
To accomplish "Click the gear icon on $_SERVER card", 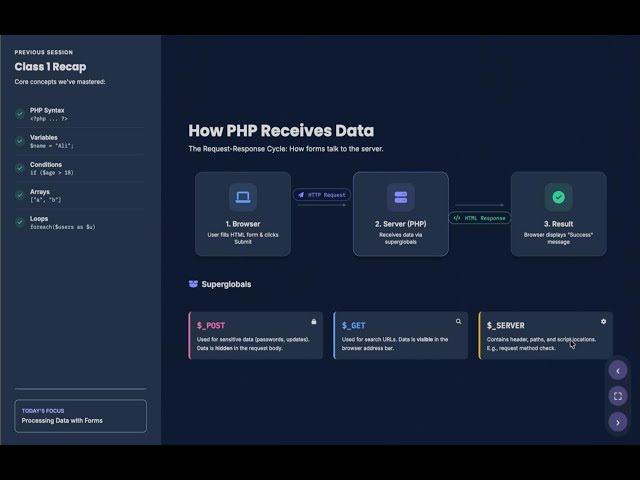I will (603, 322).
